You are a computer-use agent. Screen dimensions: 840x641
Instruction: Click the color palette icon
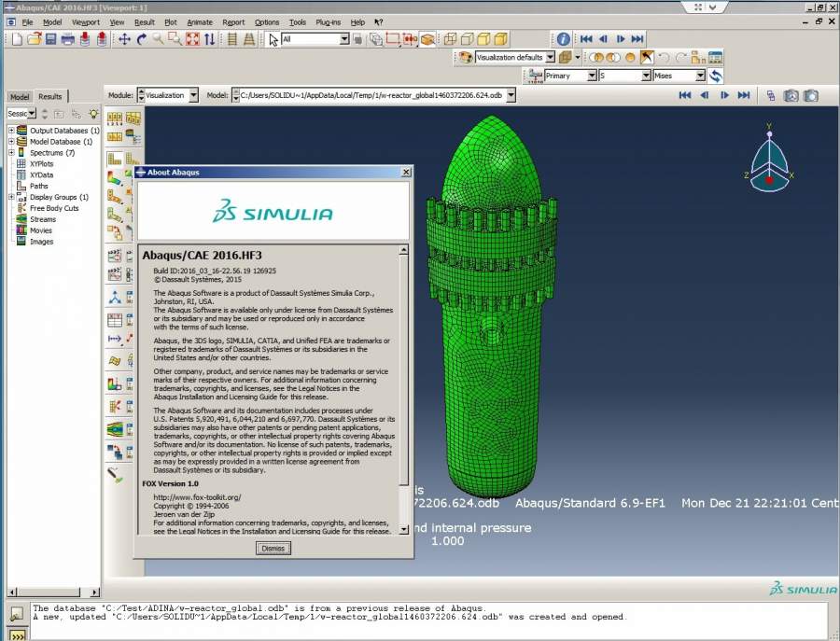tap(465, 57)
